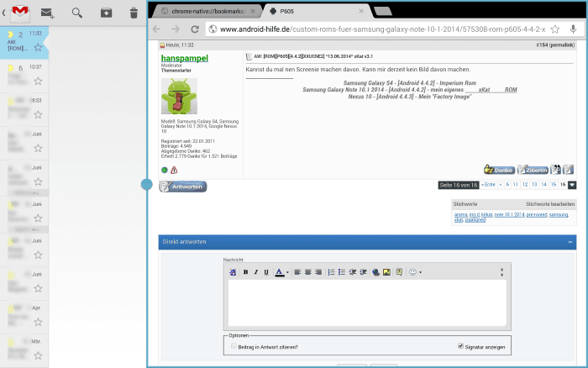Open Gmail search

[x=77, y=13]
